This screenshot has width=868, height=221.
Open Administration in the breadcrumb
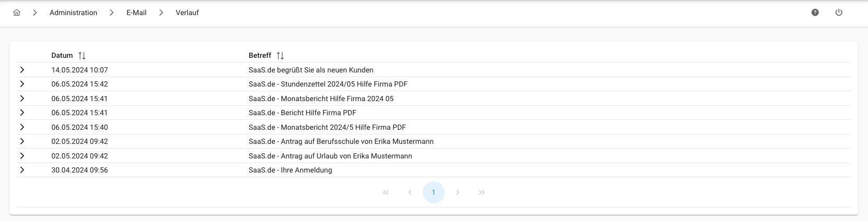[73, 13]
